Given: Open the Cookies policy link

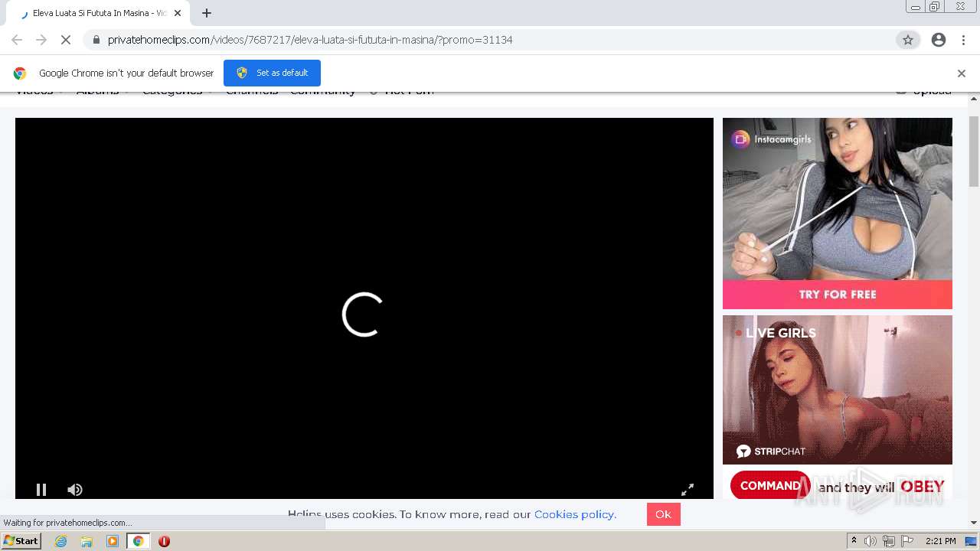Looking at the screenshot, I should (x=575, y=514).
